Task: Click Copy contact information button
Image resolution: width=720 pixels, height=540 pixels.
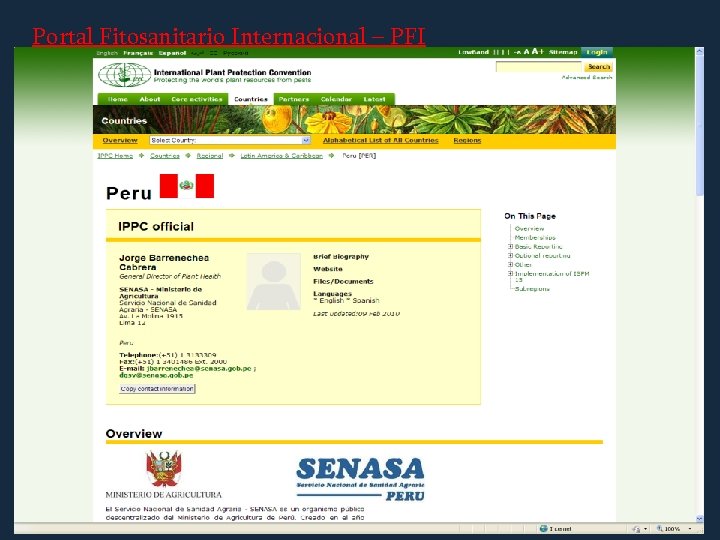Action: 157,389
